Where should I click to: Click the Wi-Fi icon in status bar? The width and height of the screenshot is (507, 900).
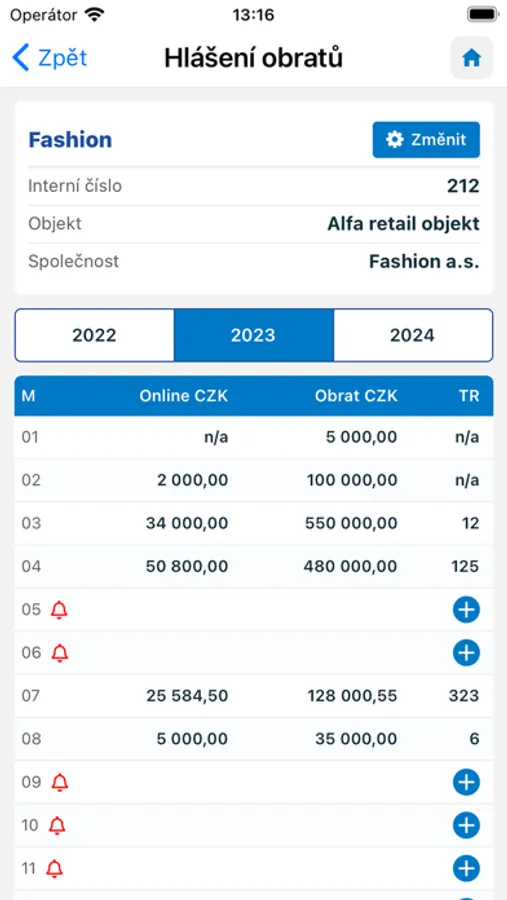click(94, 14)
